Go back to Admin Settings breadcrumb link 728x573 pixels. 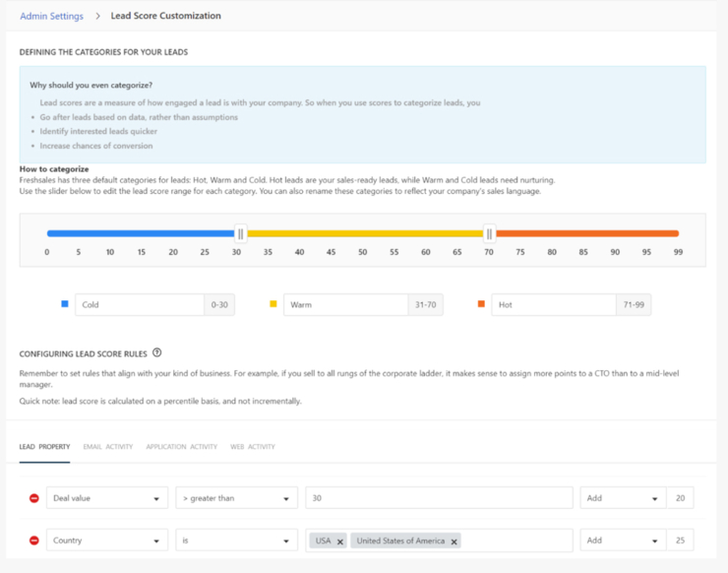[x=52, y=16]
